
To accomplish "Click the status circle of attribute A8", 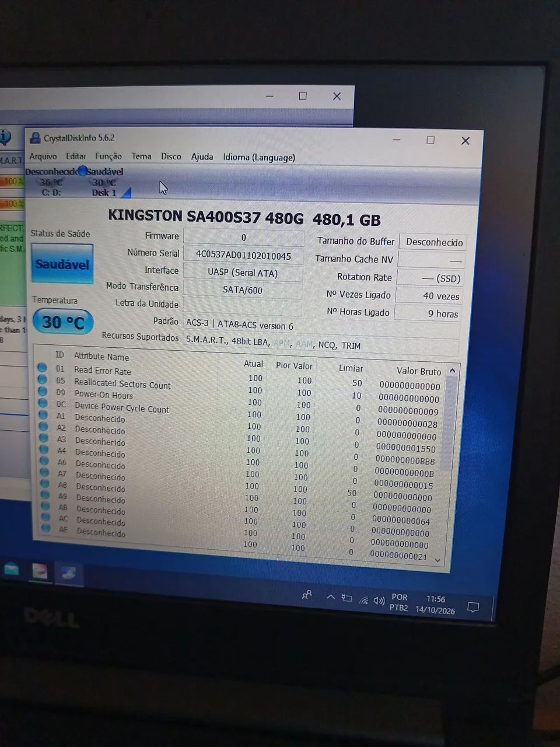I will click(45, 483).
